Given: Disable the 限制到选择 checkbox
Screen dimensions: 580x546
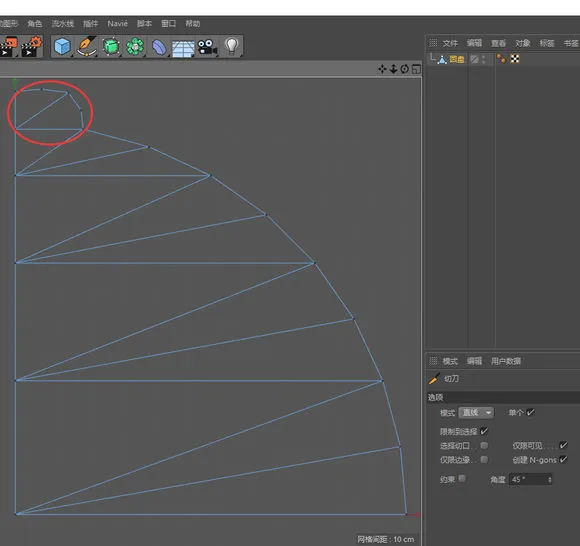Looking at the screenshot, I should [484, 431].
